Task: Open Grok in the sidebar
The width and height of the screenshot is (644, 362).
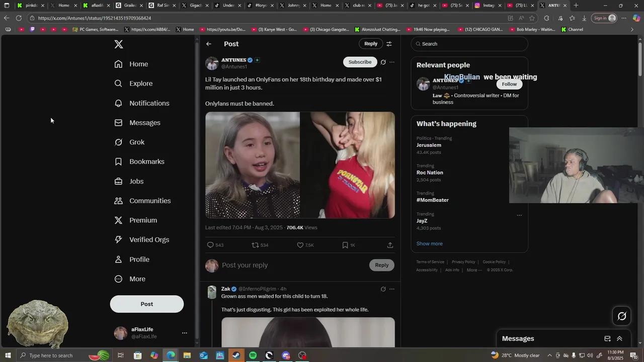Action: tap(129, 142)
